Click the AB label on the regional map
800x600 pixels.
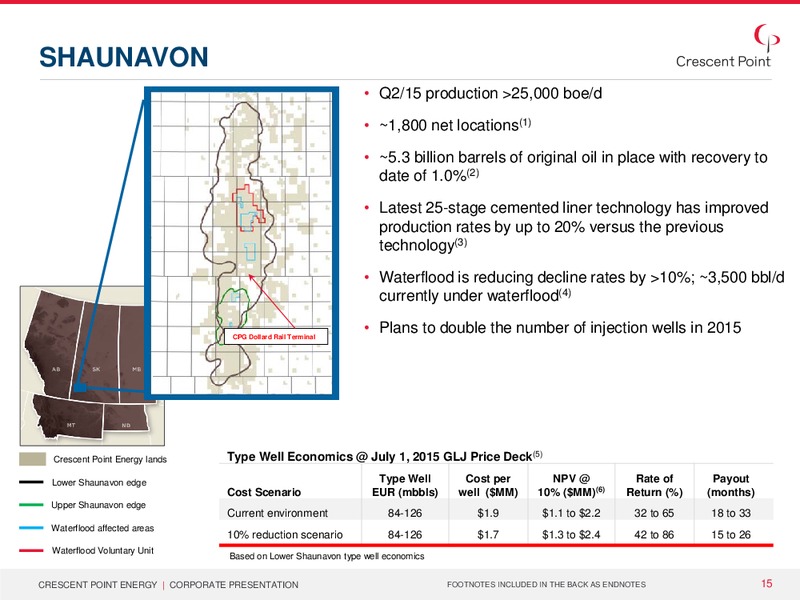(56, 369)
